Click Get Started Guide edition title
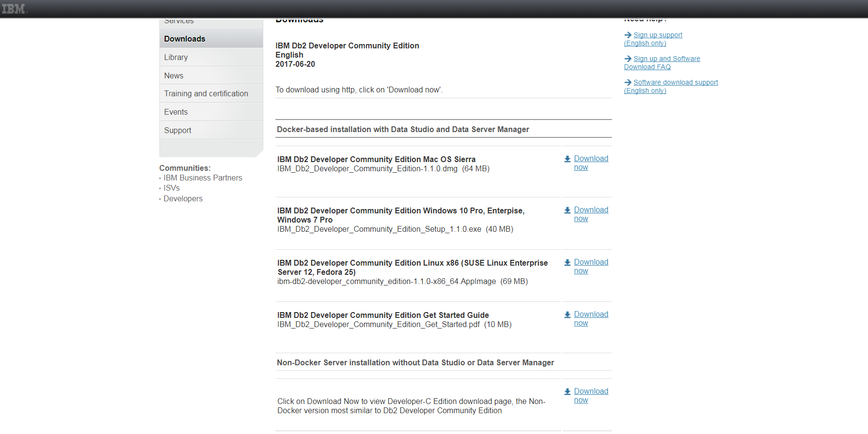Viewport: 868px width, 434px height. click(383, 315)
